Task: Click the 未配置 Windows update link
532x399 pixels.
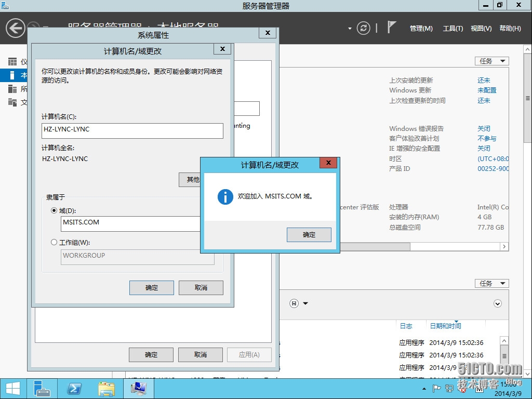Action: tap(487, 90)
